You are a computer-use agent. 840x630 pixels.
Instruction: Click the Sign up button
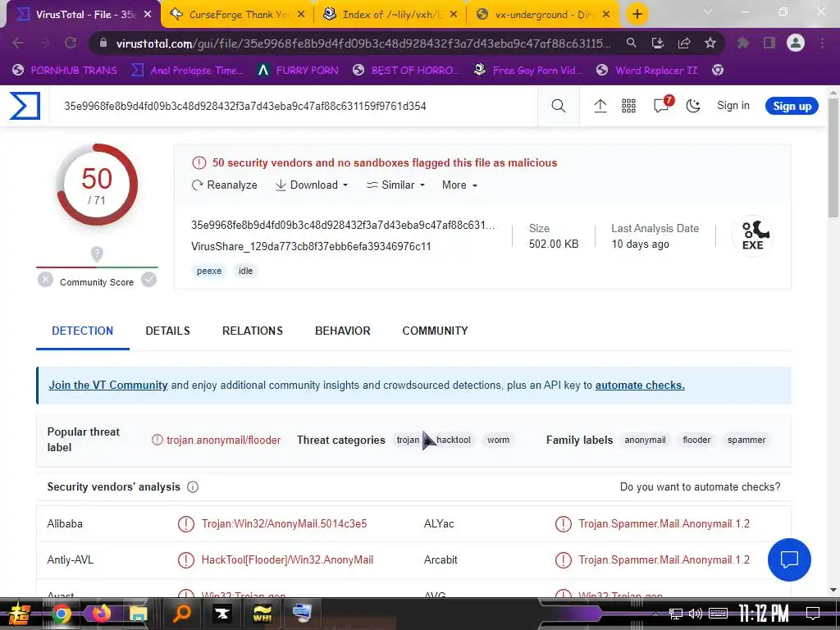pos(792,106)
